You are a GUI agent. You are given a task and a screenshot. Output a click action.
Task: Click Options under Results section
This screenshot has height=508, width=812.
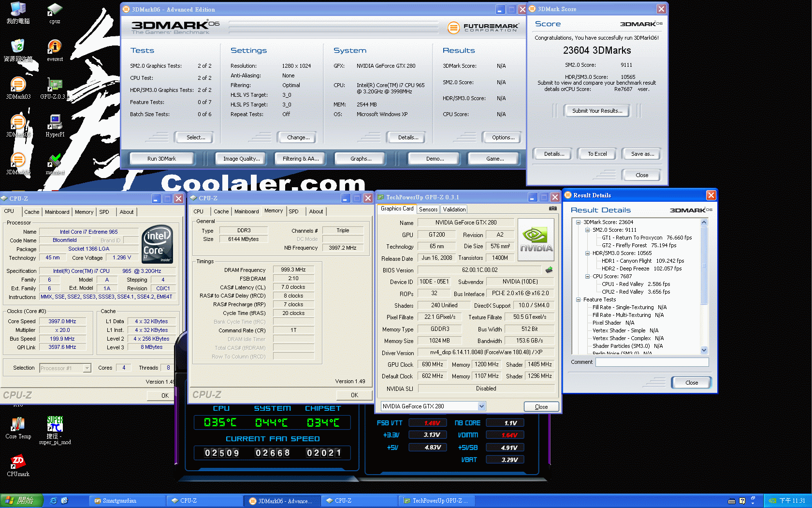[x=503, y=137]
